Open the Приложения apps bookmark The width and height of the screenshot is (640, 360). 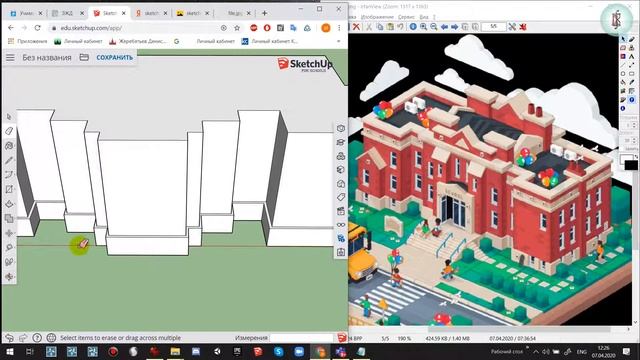point(28,41)
